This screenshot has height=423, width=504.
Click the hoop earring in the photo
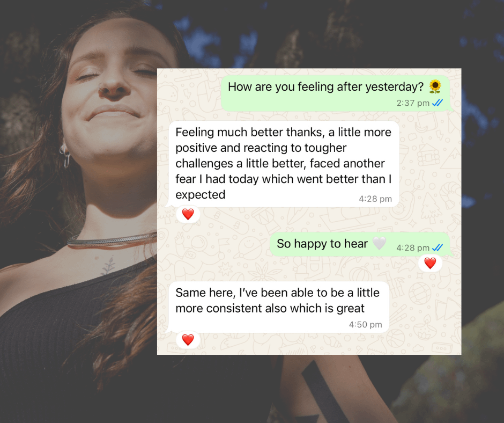(x=65, y=156)
